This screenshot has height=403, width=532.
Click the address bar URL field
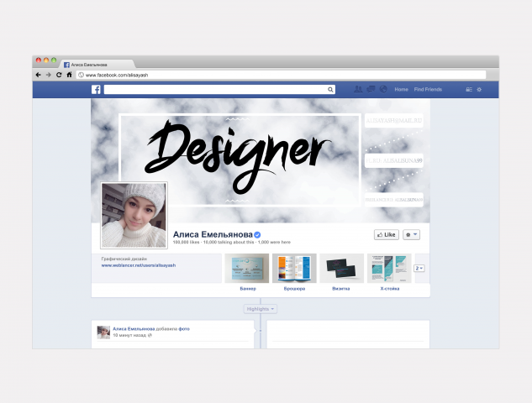pyautogui.click(x=281, y=75)
